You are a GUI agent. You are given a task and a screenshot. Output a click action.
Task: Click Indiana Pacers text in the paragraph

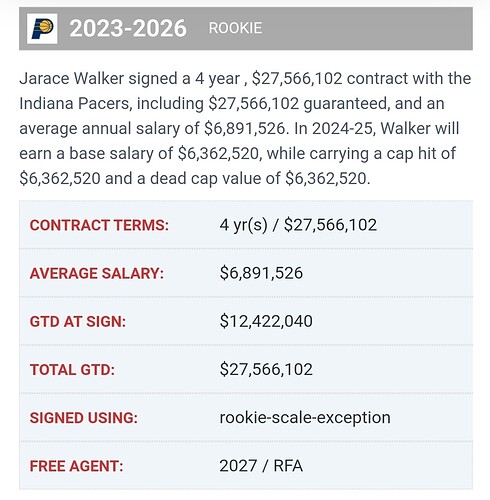pos(74,104)
